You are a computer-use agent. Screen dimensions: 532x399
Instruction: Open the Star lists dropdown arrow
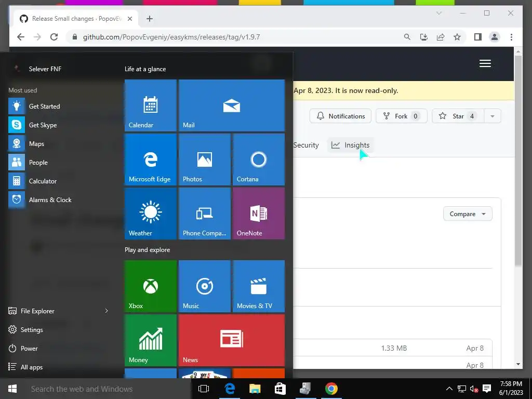coord(493,116)
